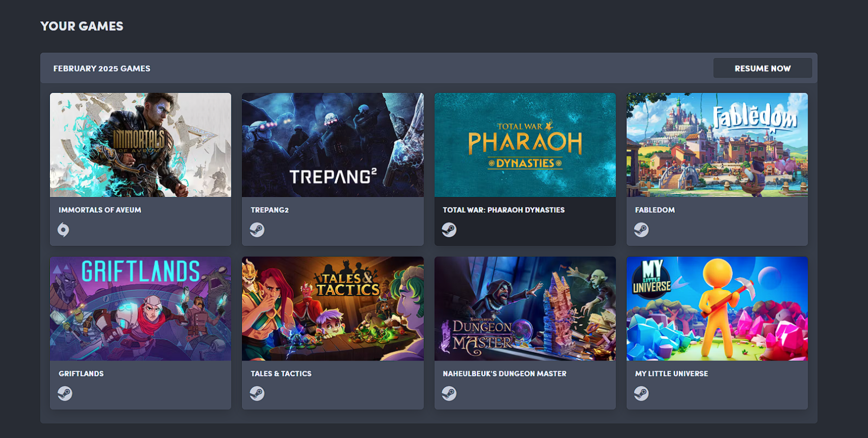Open the Immortals of Aveum cover image
Viewport: 868px width, 438px height.
(141, 145)
